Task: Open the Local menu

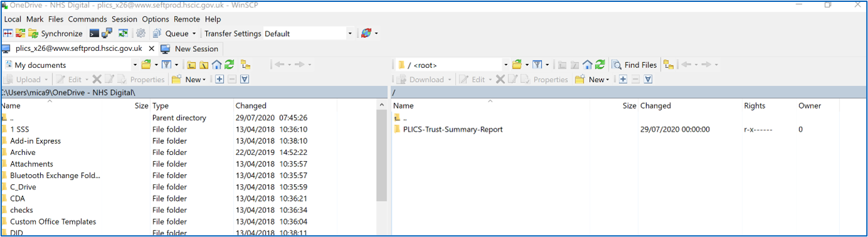Action: (13, 19)
